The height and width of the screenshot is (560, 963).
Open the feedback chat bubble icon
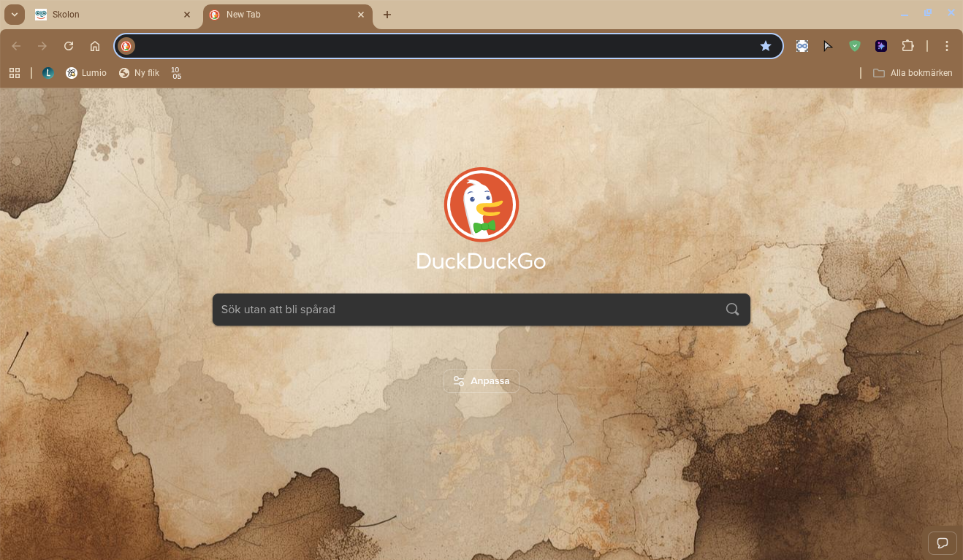point(942,543)
